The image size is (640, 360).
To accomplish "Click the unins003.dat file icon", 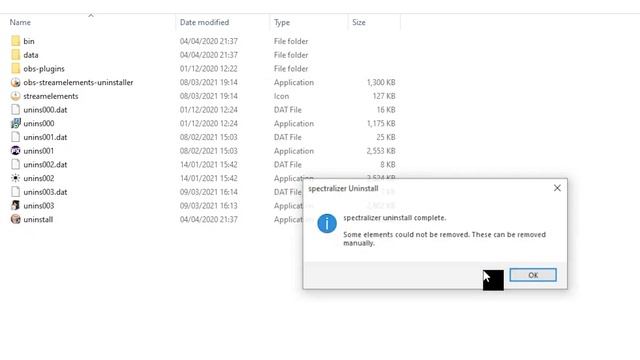I will click(x=16, y=192).
